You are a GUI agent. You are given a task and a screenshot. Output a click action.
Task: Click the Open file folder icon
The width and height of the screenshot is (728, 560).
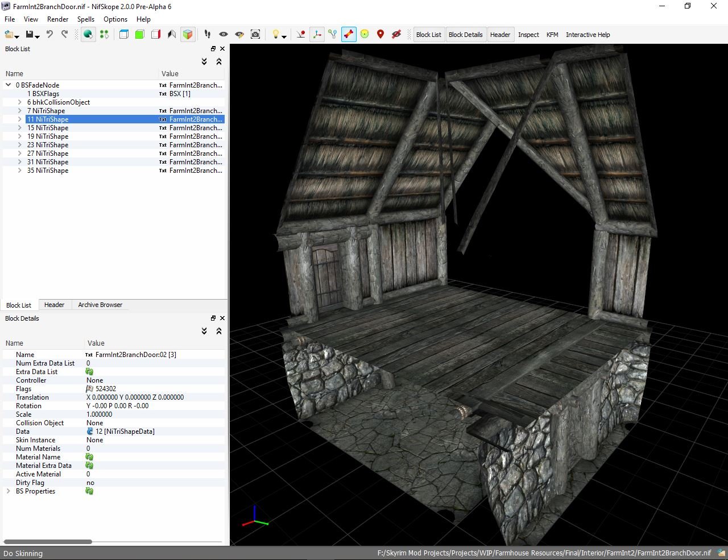pos(9,35)
